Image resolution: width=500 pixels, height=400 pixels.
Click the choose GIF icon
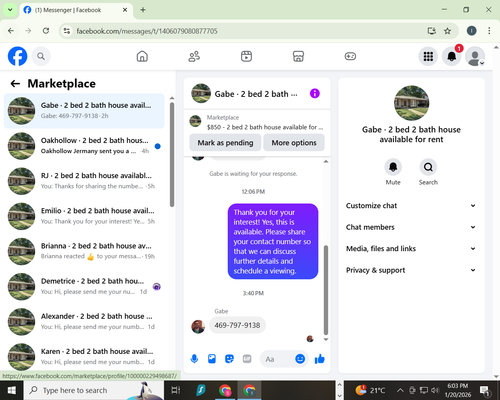[x=247, y=359]
